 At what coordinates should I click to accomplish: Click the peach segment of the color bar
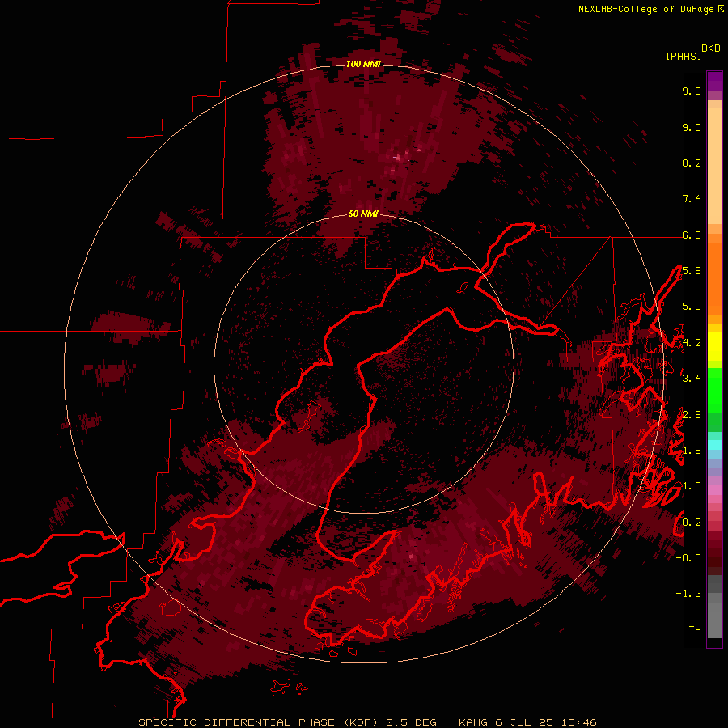(x=714, y=167)
